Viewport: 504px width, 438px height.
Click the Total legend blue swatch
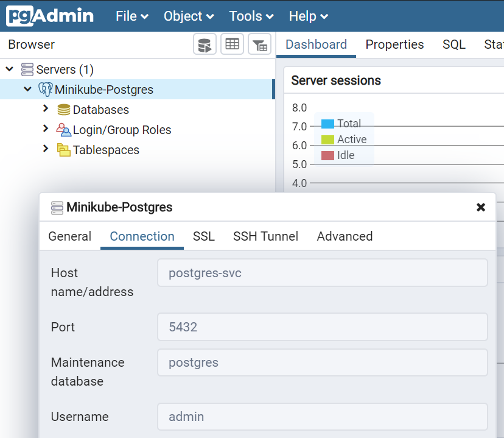(x=327, y=124)
